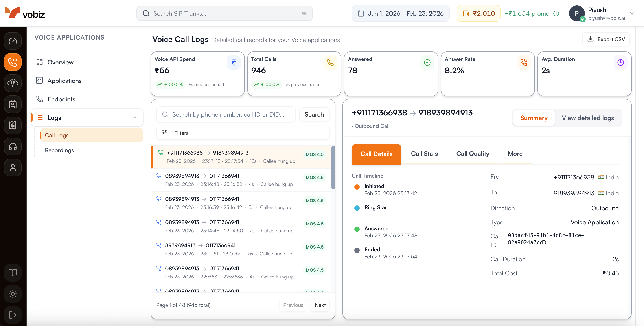The image size is (644, 326).
Task: Go to the Next page of call logs
Action: point(320,305)
